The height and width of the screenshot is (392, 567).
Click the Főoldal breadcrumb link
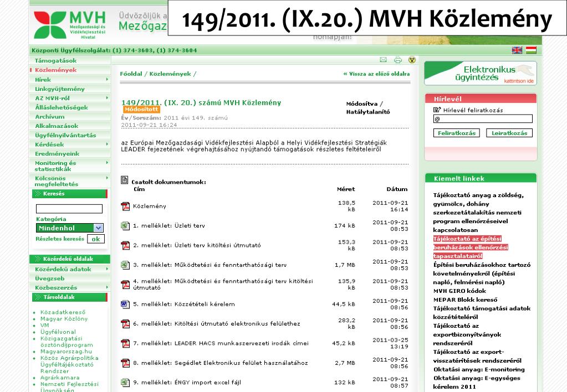click(x=131, y=74)
